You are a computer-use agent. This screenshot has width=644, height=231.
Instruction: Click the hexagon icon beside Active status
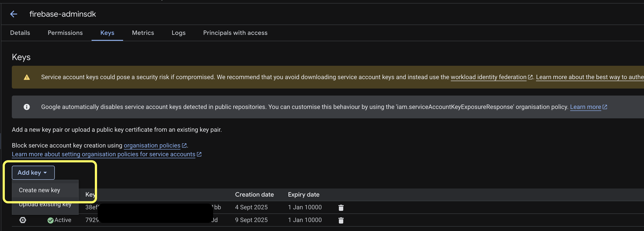(23, 220)
